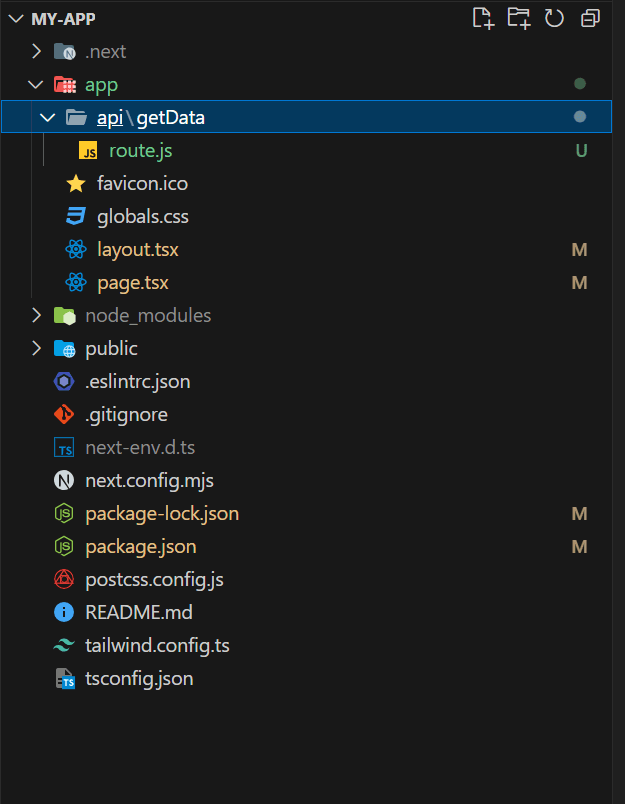Screen dimensions: 625x804
Task: Collapse all folders in Explorer
Action: point(590,18)
